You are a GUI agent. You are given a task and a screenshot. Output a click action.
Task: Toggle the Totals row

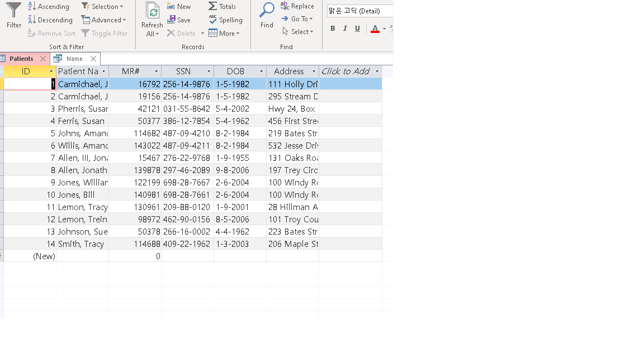[x=222, y=7]
